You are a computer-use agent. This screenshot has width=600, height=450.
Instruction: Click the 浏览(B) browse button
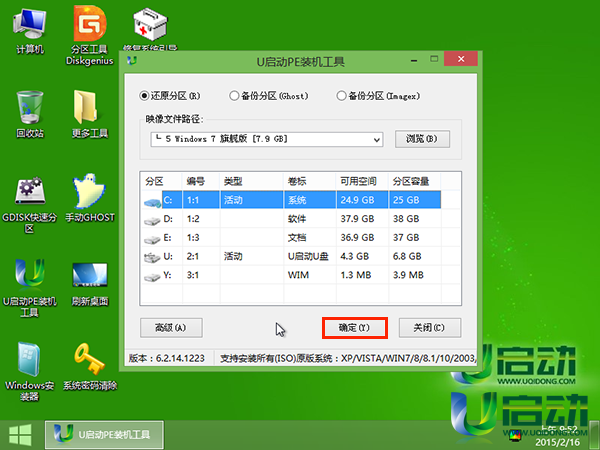click(422, 139)
